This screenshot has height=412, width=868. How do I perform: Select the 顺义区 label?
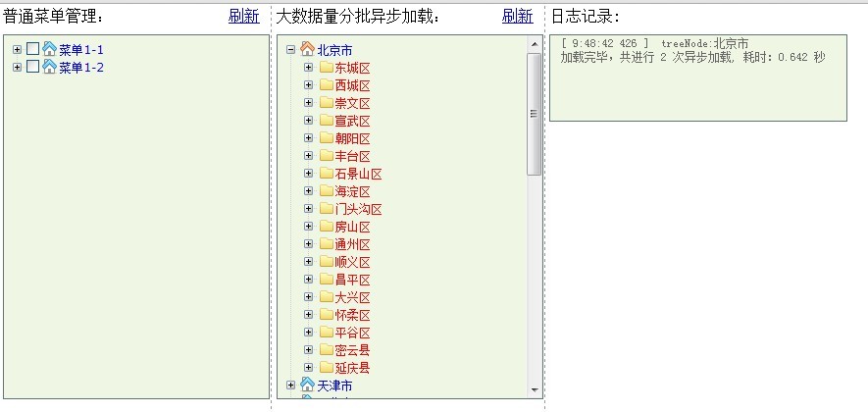(x=353, y=263)
